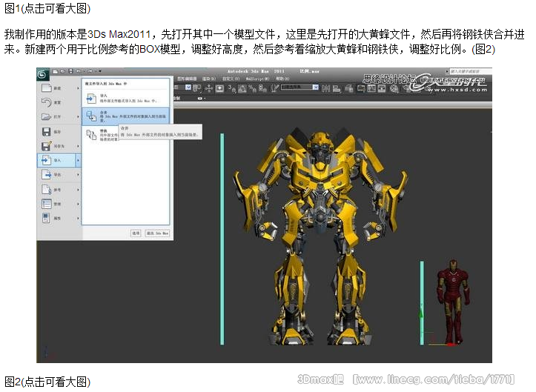Expand the 管理 submenu arrow

click(79, 204)
